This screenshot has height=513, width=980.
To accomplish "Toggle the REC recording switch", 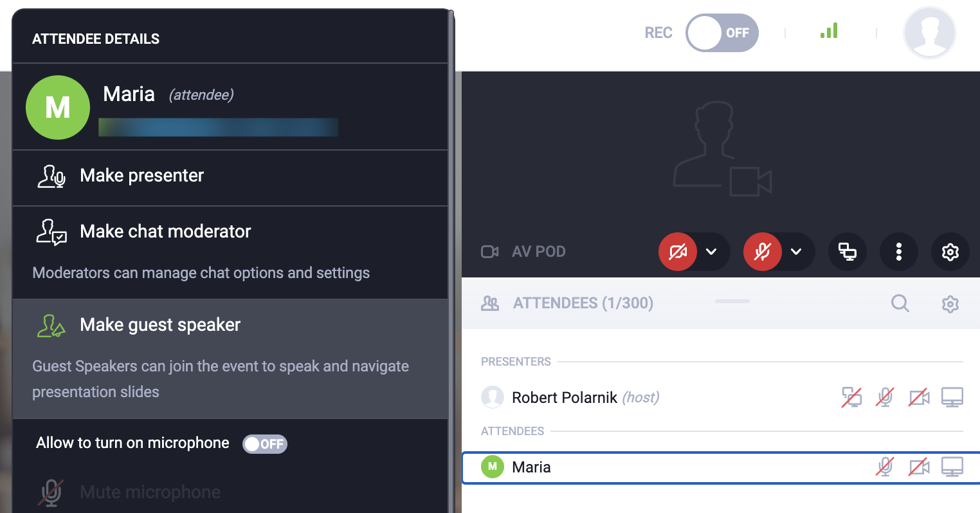I will pos(721,33).
